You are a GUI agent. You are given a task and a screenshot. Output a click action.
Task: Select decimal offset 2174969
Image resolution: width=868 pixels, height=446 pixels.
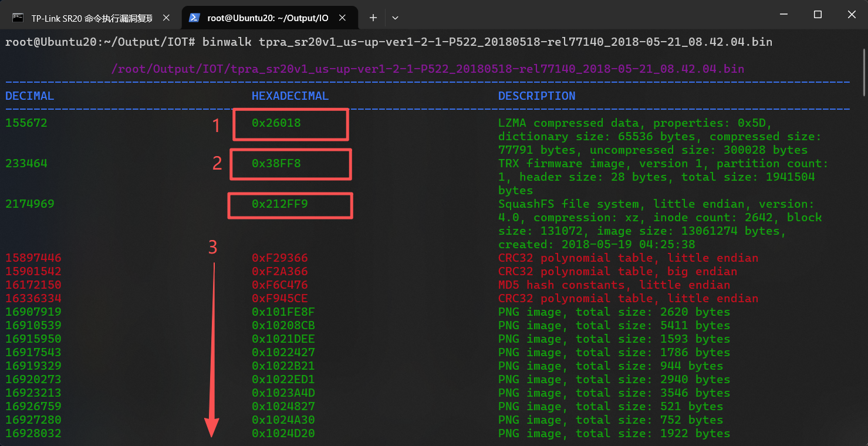click(x=30, y=204)
